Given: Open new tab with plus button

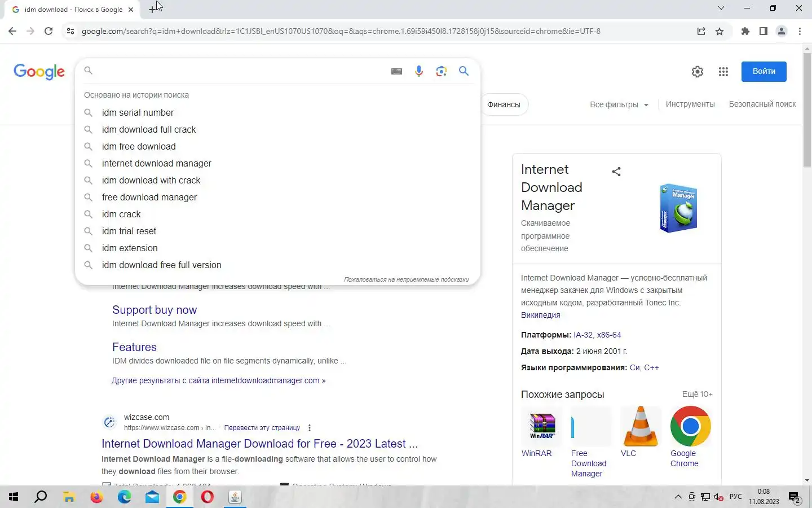Looking at the screenshot, I should tap(152, 9).
